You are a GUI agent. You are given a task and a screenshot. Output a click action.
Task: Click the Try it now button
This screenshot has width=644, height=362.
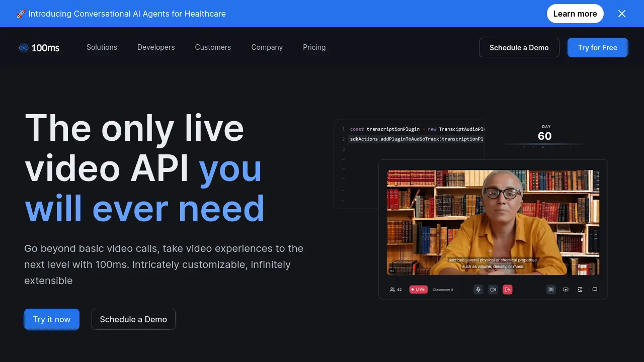(x=52, y=319)
